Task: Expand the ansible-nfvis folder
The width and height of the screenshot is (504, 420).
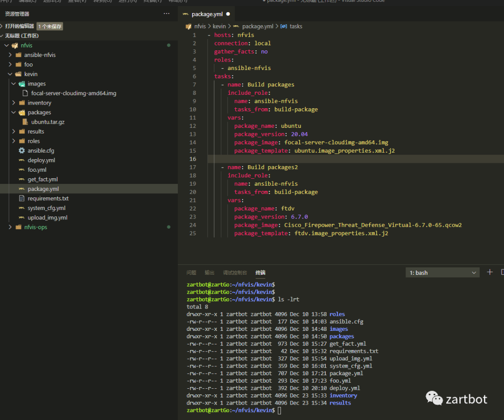Action: coord(10,55)
